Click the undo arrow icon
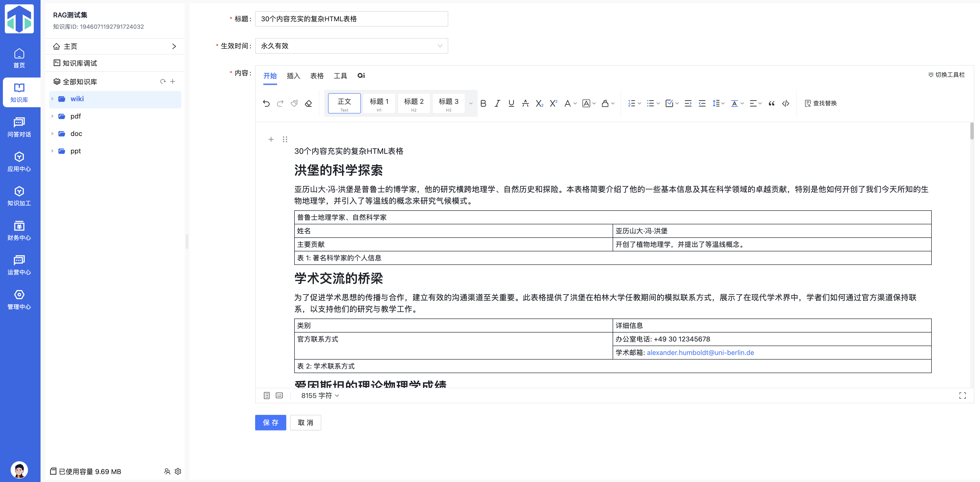The image size is (980, 482). (266, 103)
